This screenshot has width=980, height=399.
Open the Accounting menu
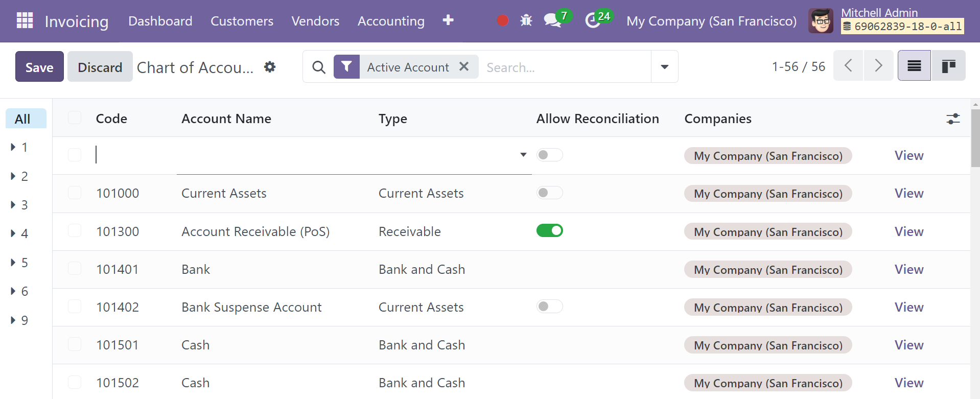391,21
